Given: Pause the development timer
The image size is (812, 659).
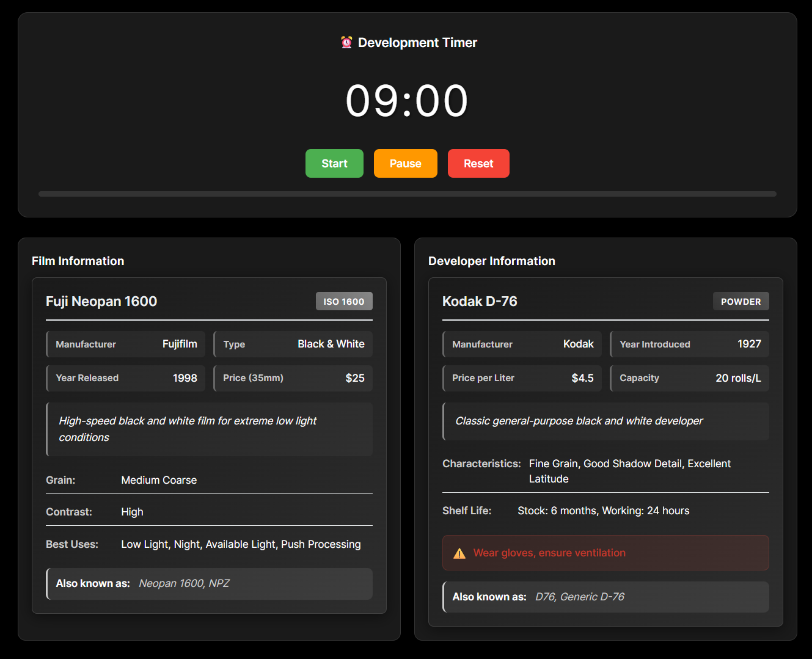Looking at the screenshot, I should (405, 163).
